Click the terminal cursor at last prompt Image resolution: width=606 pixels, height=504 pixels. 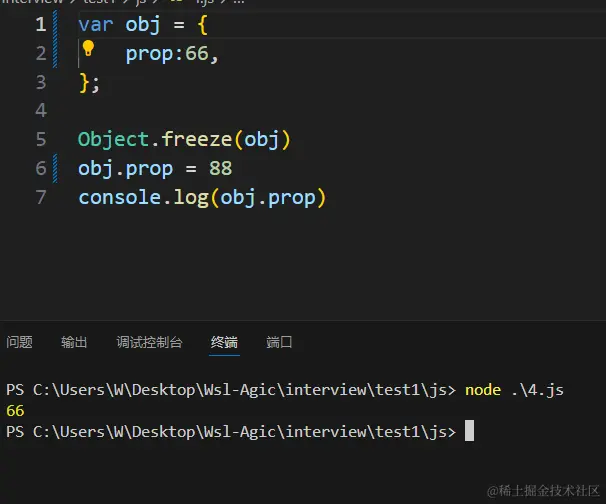point(469,431)
